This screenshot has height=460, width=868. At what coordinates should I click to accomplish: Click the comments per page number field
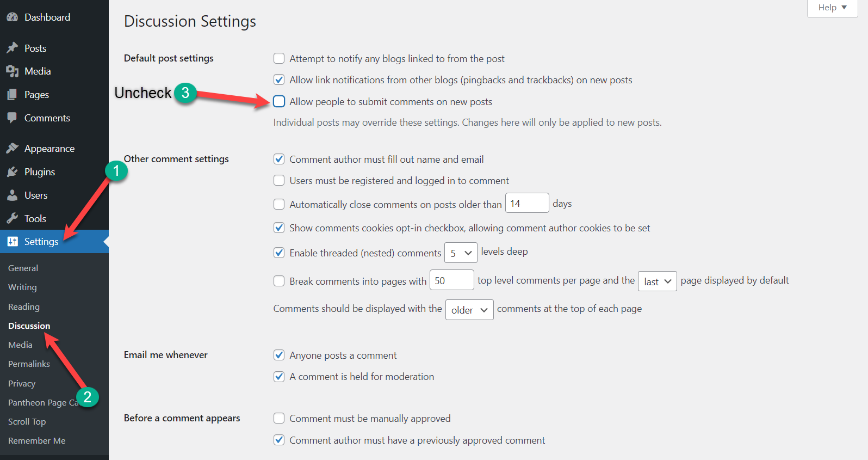(451, 280)
